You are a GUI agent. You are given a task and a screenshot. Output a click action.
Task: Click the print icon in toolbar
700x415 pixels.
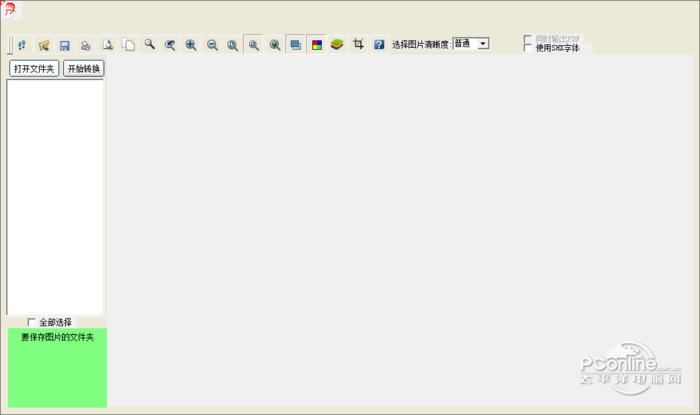85,45
